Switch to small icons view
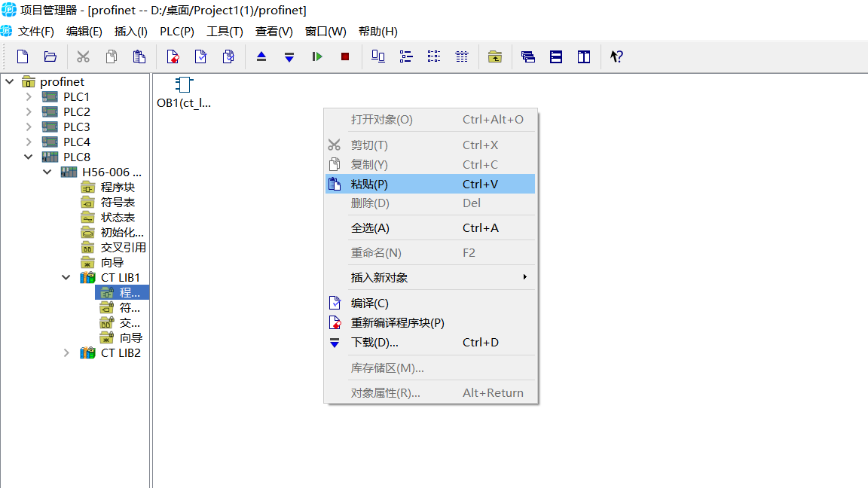The height and width of the screenshot is (488, 868). pos(406,56)
